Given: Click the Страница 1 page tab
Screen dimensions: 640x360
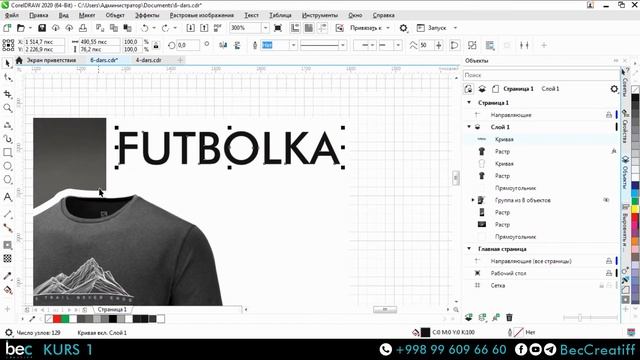Looking at the screenshot, I should 112,309.
